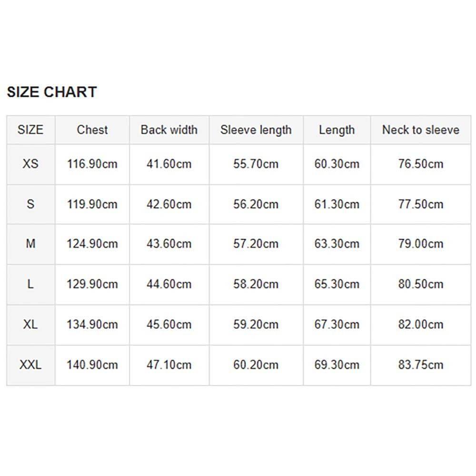
Task: Select the S size row label
Action: tap(30, 204)
